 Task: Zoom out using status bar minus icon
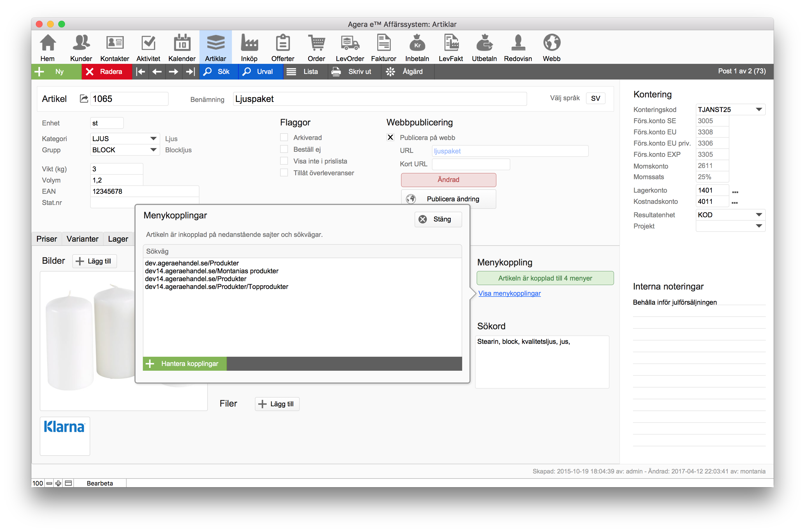tap(49, 483)
